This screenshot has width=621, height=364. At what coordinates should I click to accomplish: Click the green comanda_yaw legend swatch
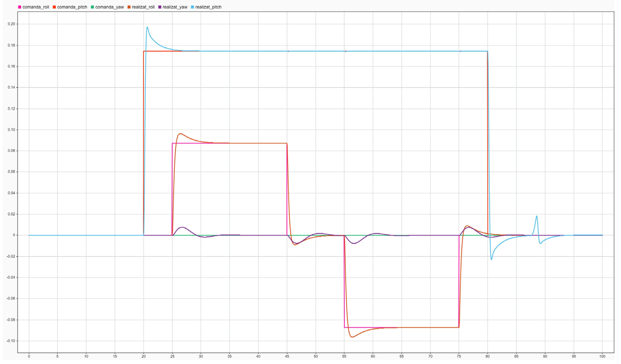92,7
